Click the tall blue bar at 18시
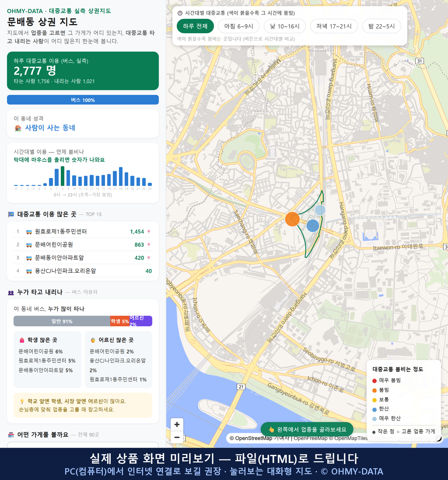Image resolution: width=448 pixels, height=480 pixels. tap(121, 177)
